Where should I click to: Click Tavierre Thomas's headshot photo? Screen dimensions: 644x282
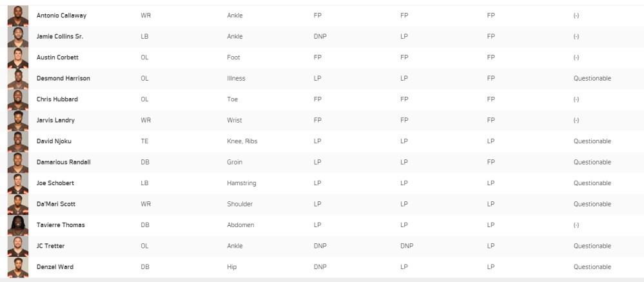point(18,225)
